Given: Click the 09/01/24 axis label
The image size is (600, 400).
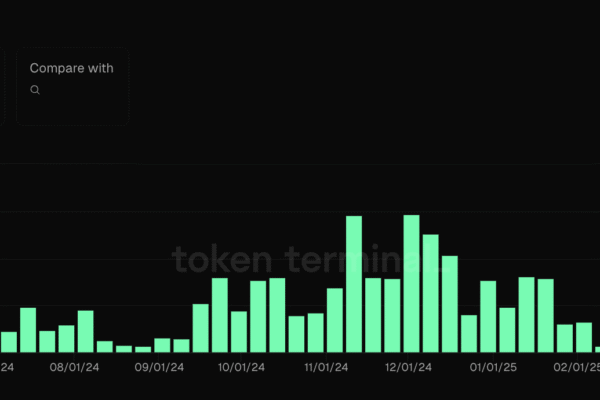Looking at the screenshot, I should point(160,368).
